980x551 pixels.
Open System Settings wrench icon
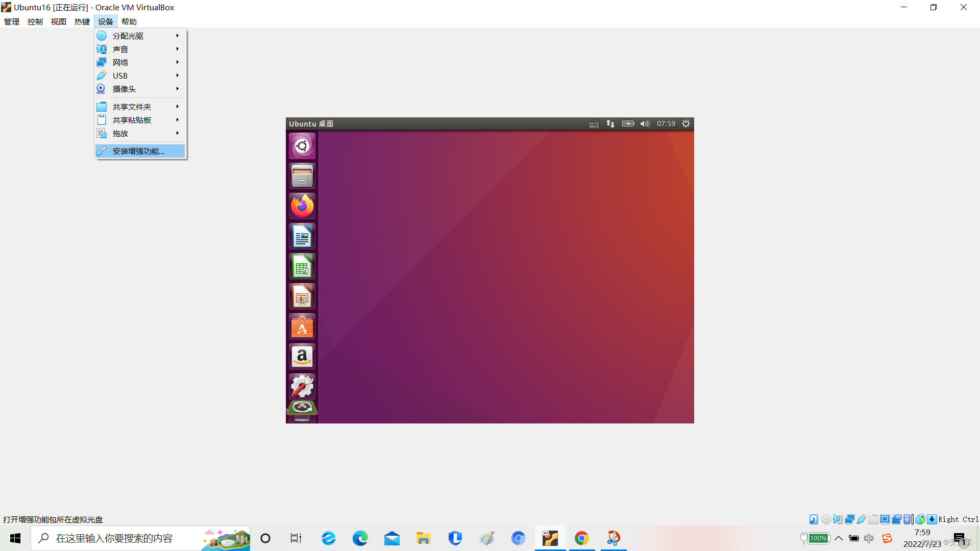click(302, 386)
